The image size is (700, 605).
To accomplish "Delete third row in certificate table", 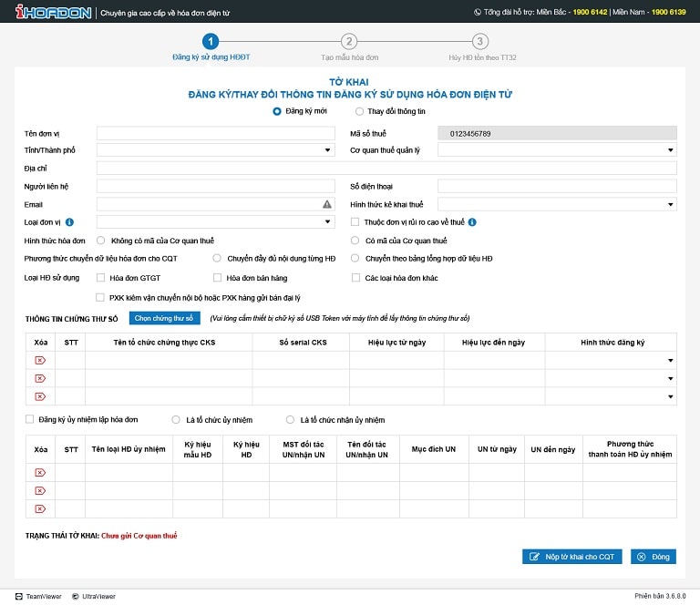I will [x=40, y=396].
